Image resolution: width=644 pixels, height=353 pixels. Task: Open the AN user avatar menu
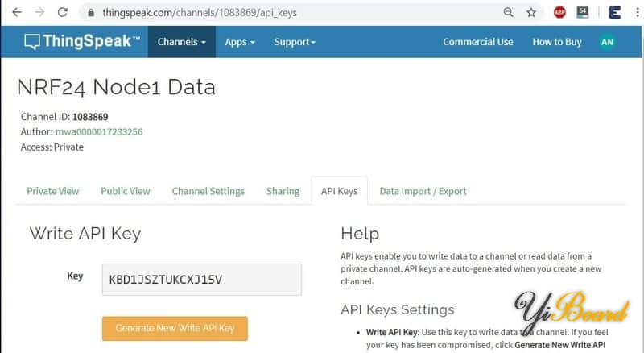(607, 42)
